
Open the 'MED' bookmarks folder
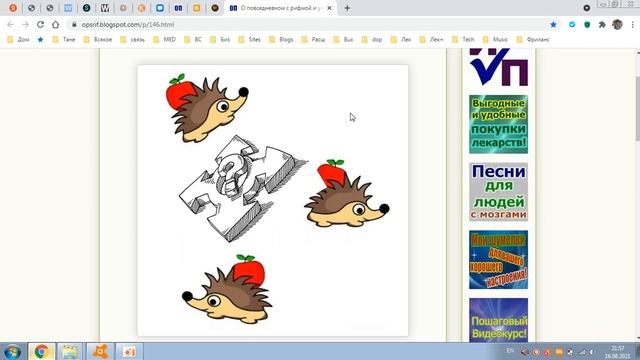[x=164, y=40]
